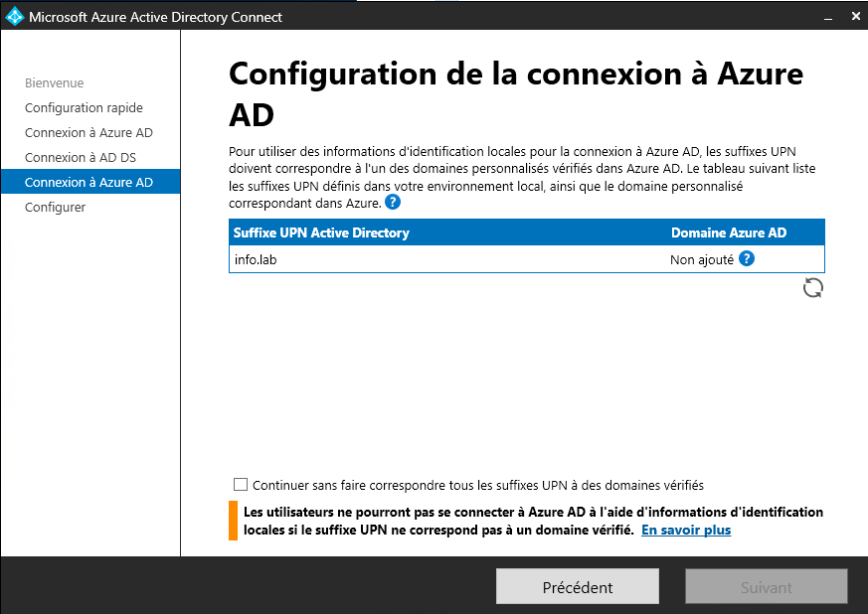This screenshot has height=614, width=868.
Task: Select the Connexion à AD DS step
Action: tap(81, 158)
